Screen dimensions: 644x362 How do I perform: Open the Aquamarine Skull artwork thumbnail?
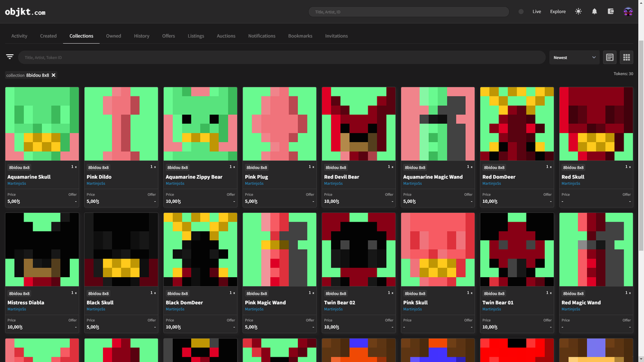[42, 124]
